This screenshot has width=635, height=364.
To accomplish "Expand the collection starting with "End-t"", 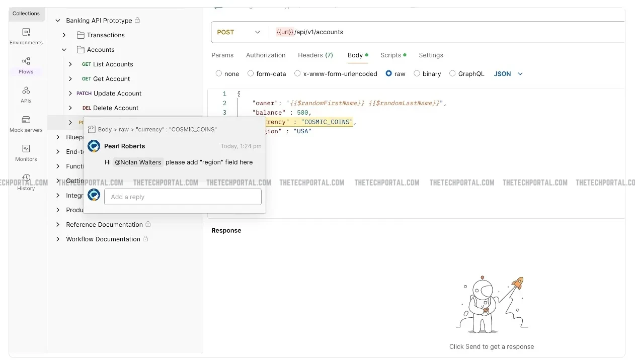I will click(58, 152).
